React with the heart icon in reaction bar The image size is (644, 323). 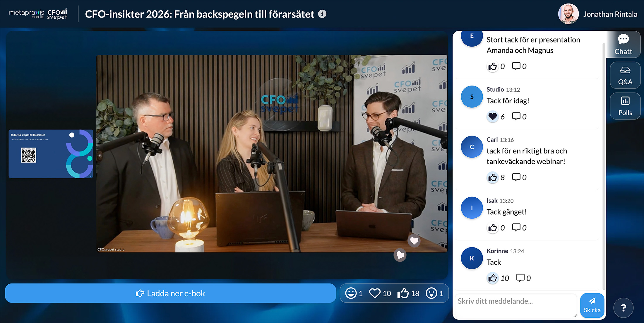[375, 293]
